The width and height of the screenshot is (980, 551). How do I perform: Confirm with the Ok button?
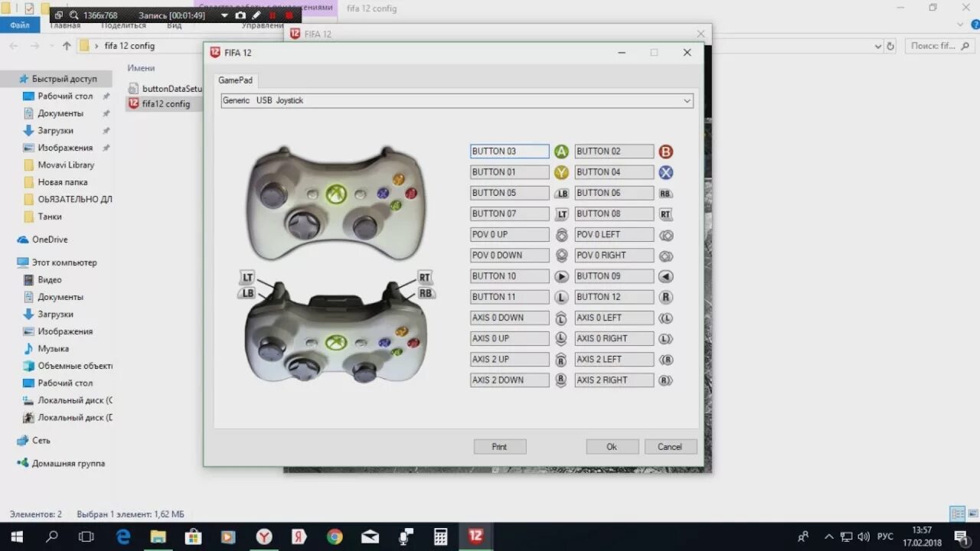point(612,447)
